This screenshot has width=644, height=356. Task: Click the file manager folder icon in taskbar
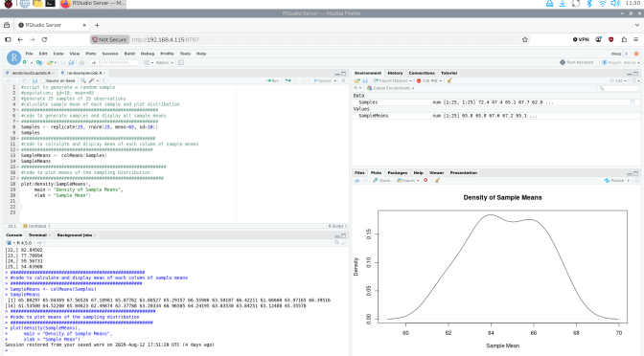37,4
